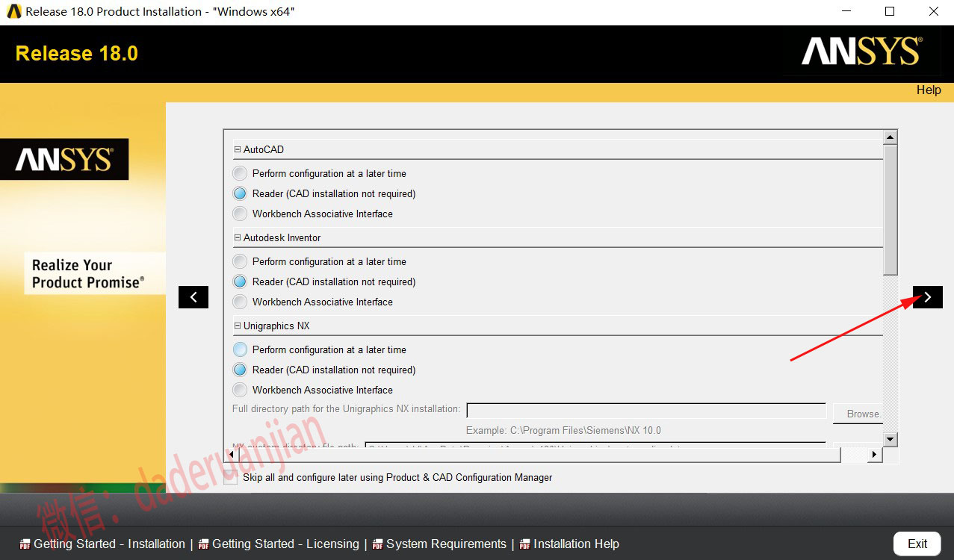This screenshot has width=954, height=560.
Task: Open the Installation Help PDF link
Action: [x=576, y=544]
